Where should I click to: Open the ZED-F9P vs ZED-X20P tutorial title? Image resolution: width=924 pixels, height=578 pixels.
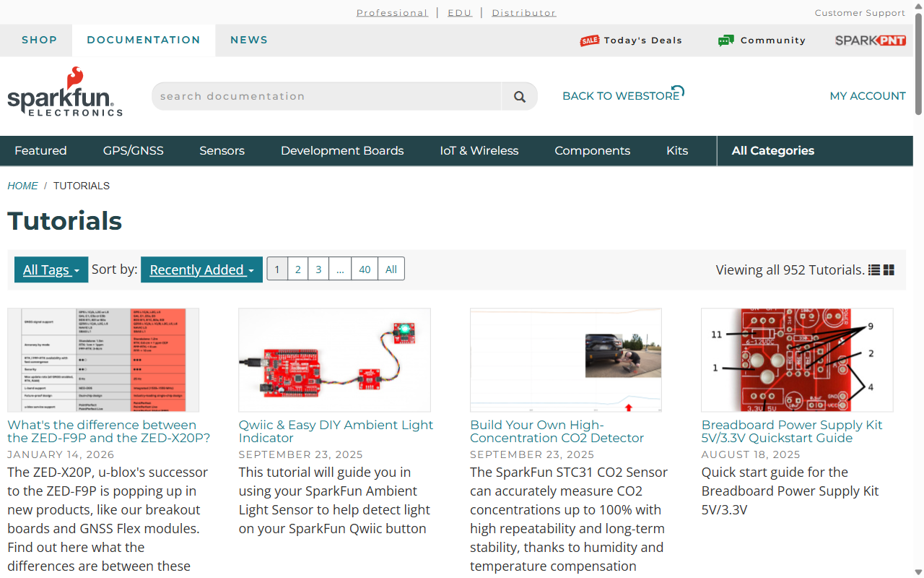point(108,431)
